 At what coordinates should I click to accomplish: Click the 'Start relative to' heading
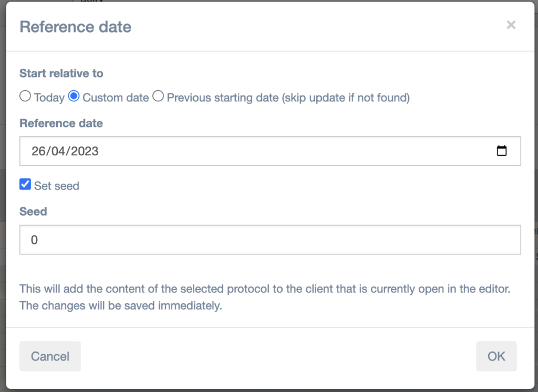point(61,73)
